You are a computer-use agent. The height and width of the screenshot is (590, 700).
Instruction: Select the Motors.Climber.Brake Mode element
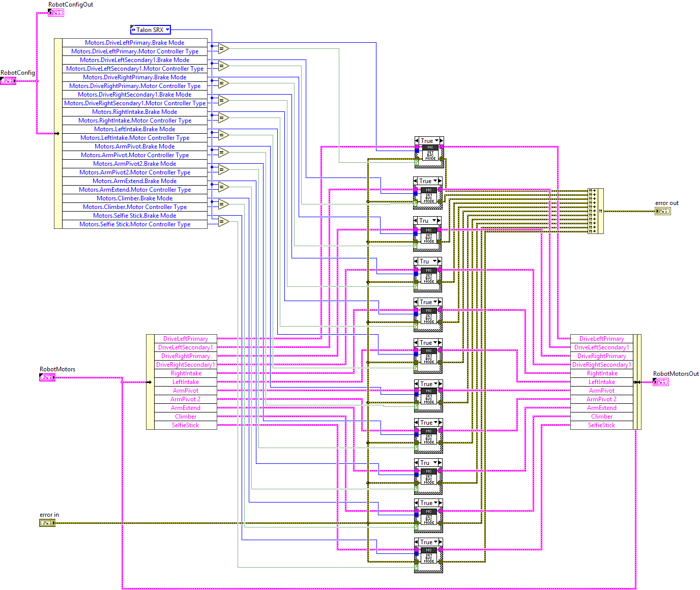pyautogui.click(x=134, y=198)
